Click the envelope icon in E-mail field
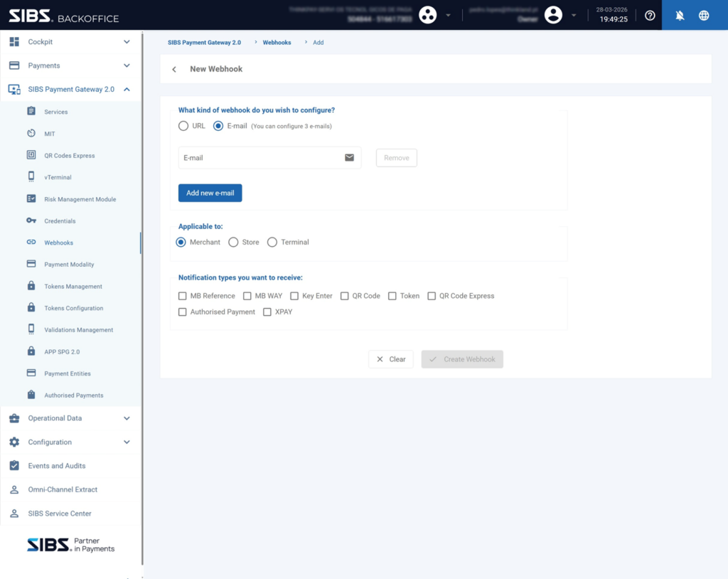This screenshot has height=579, width=728. (349, 158)
